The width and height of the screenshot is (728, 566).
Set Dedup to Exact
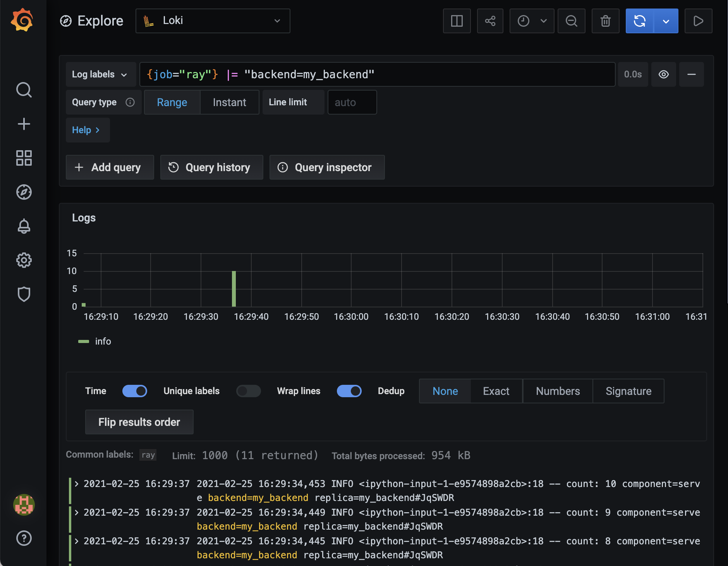(x=496, y=391)
